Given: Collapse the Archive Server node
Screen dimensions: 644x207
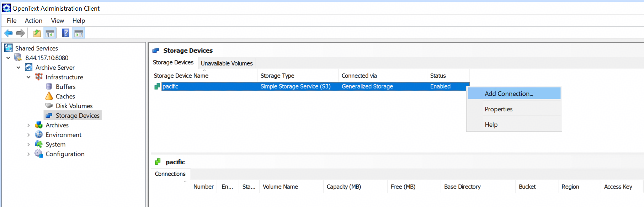Looking at the screenshot, I should coord(18,67).
